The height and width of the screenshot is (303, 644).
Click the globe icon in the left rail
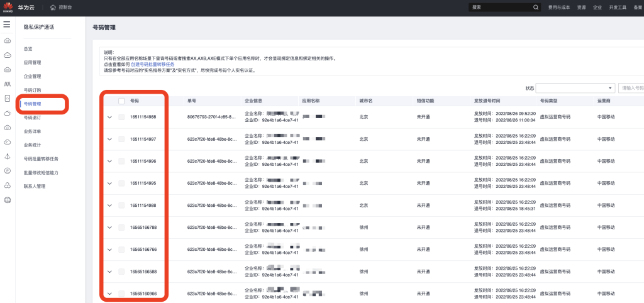8,199
